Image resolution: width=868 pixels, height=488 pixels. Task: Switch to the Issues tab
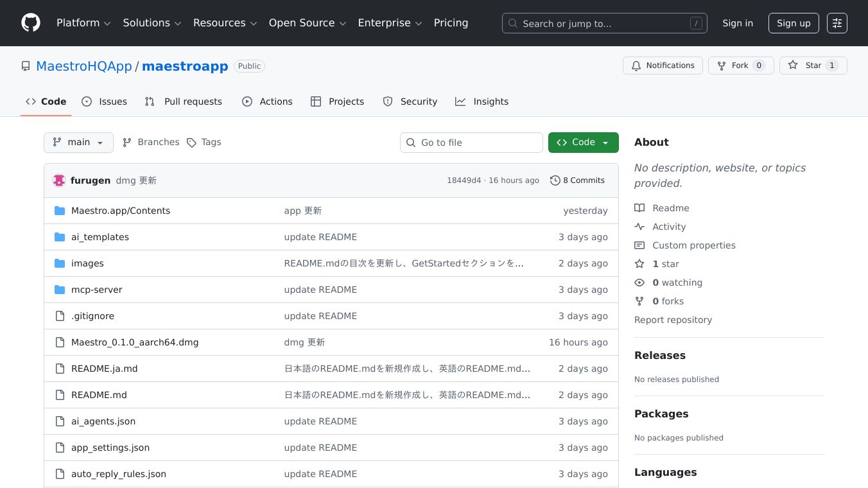pos(105,101)
